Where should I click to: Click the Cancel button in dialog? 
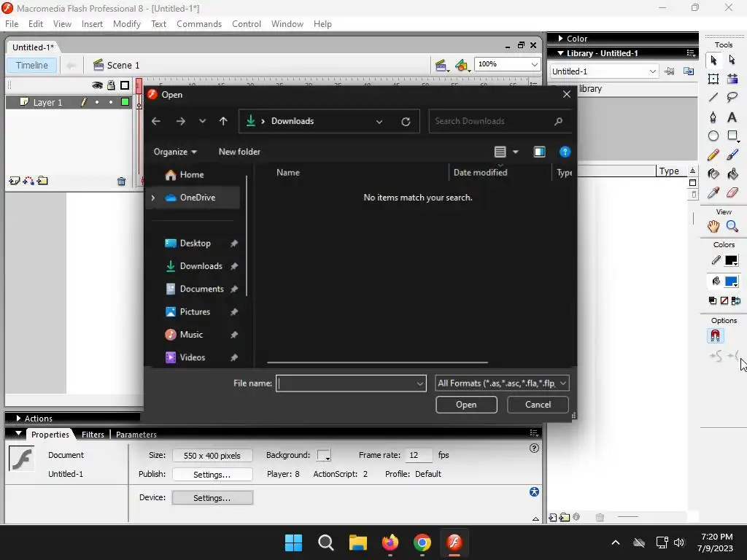[x=538, y=405]
